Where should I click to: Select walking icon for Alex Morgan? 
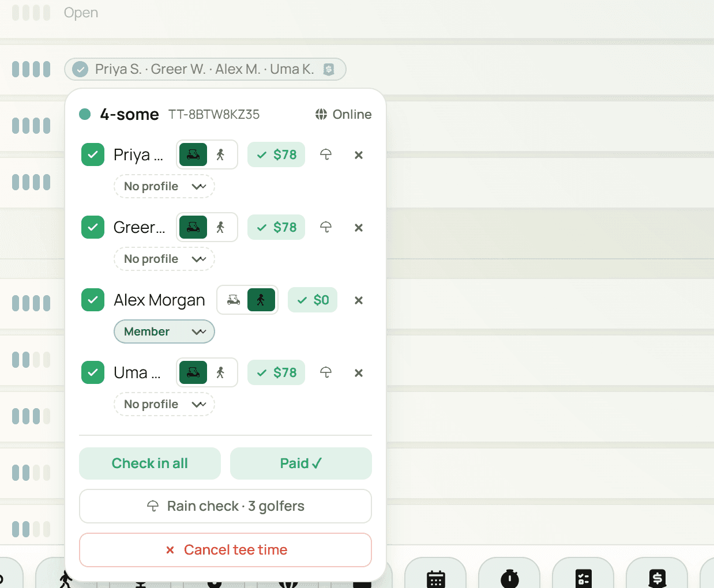pyautogui.click(x=261, y=300)
